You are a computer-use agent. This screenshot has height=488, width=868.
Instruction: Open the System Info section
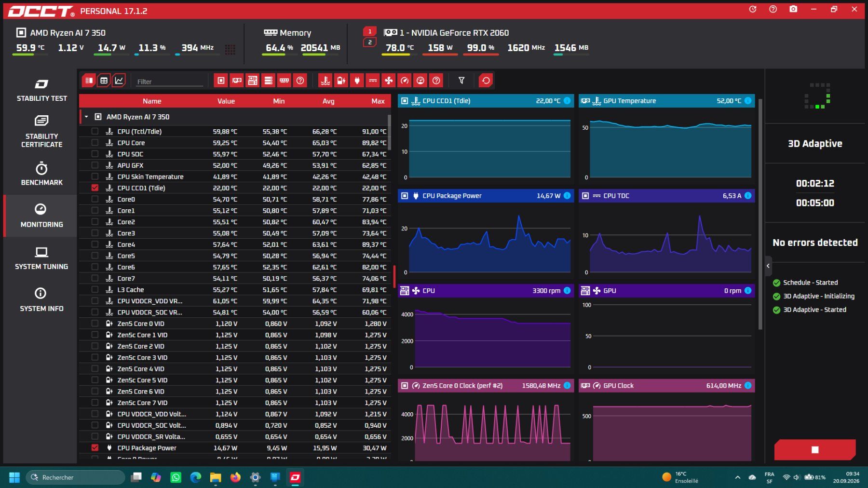coord(41,300)
